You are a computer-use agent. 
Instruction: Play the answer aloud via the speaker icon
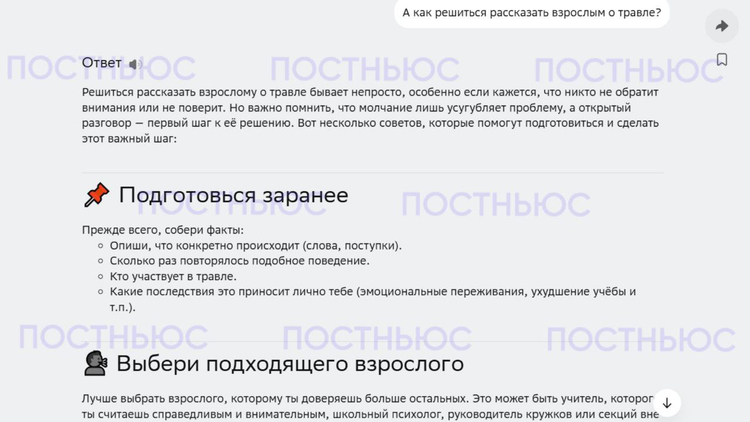click(134, 64)
